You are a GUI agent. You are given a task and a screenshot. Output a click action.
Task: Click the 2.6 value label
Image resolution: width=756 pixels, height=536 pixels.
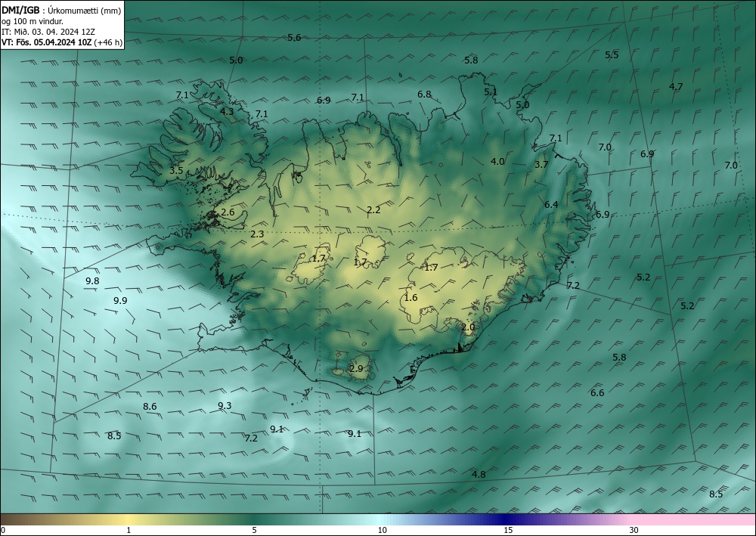pyautogui.click(x=228, y=212)
